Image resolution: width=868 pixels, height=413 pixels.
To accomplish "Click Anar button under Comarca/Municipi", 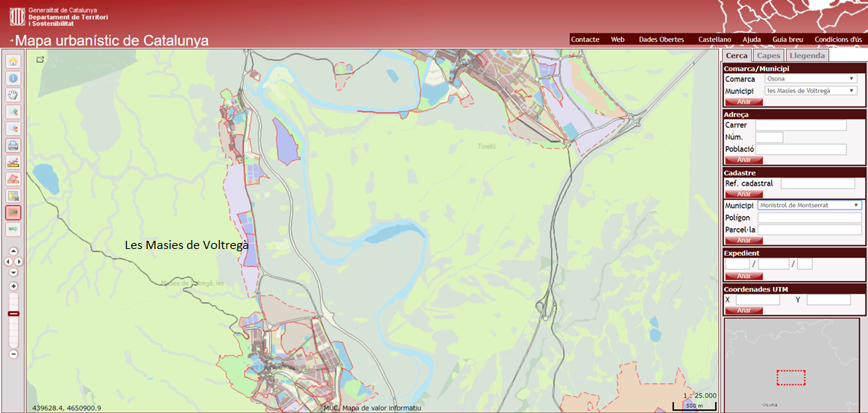I will 743,102.
